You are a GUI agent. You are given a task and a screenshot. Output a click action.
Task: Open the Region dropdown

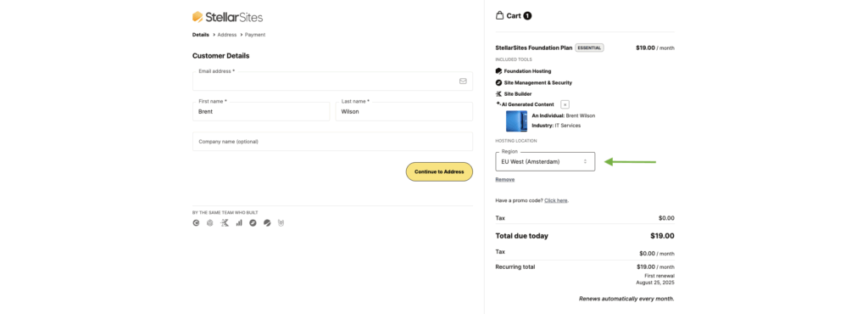(545, 162)
